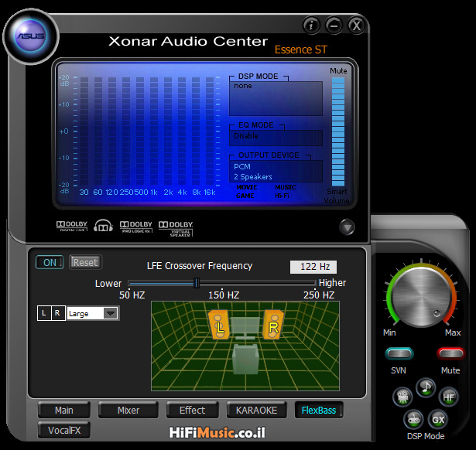Select the Movie DSP mode camera icon

(402, 397)
